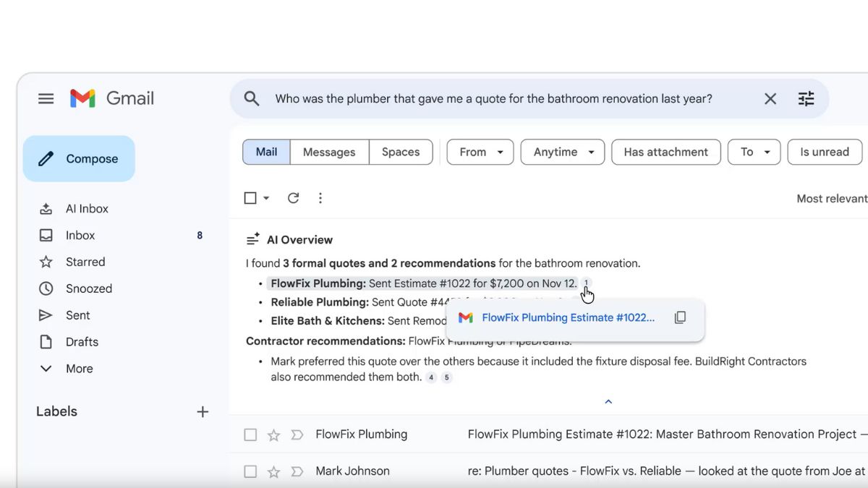Click the Gmail logo
This screenshot has width=868, height=488.
tap(112, 98)
